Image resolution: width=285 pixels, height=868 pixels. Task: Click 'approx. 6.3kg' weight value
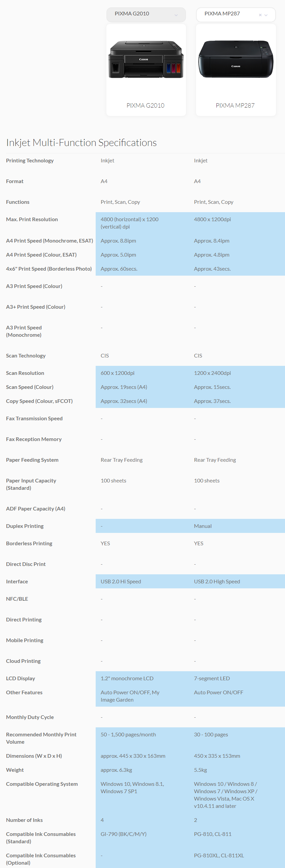116,770
